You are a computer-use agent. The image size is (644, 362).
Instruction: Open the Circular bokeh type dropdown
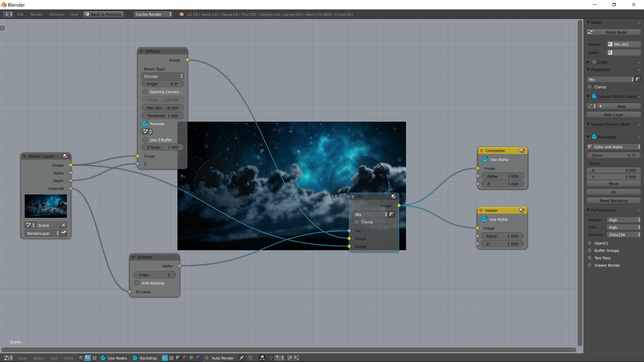tap(163, 76)
